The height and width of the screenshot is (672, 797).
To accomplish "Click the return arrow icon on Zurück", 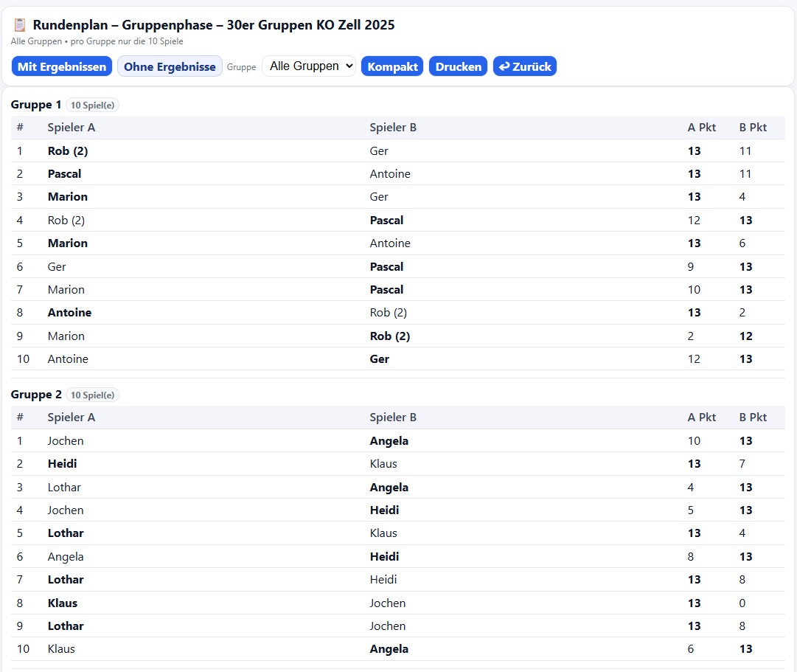I will click(x=504, y=66).
